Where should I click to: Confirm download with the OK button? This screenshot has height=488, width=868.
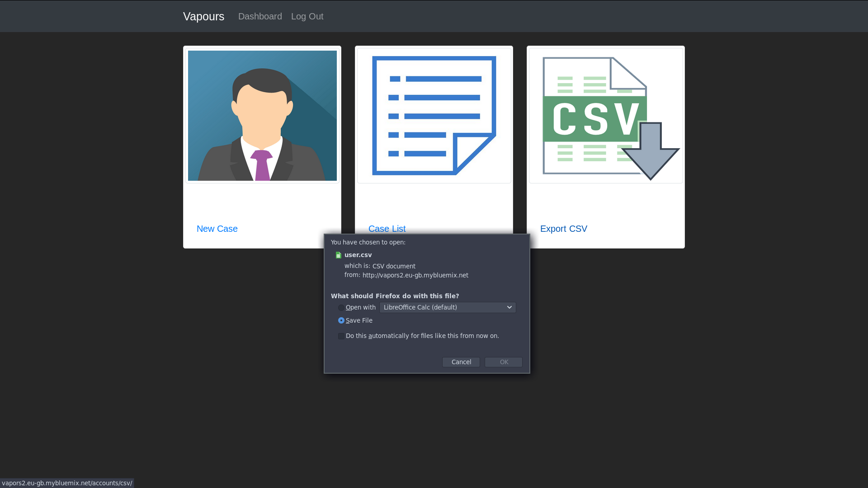coord(504,362)
